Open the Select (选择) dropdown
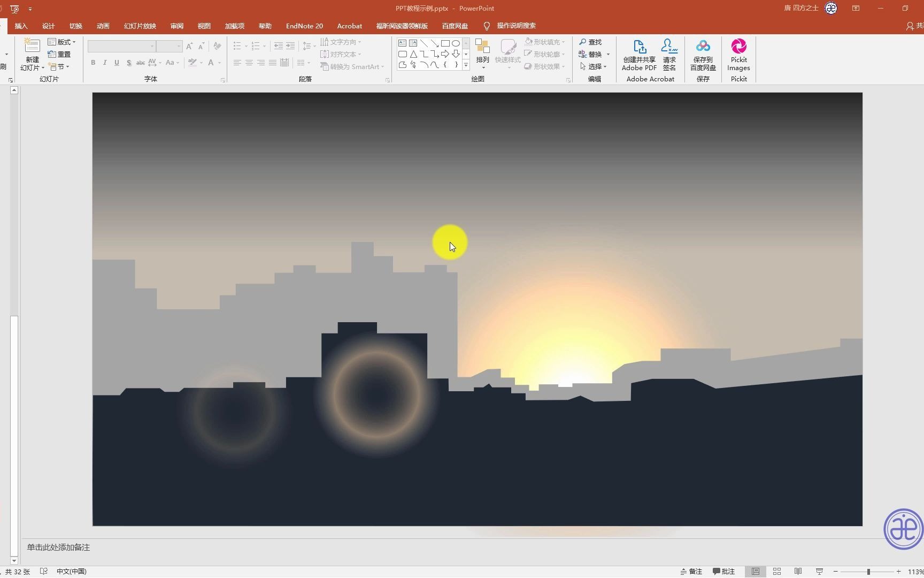The width and height of the screenshot is (924, 578). [x=593, y=66]
